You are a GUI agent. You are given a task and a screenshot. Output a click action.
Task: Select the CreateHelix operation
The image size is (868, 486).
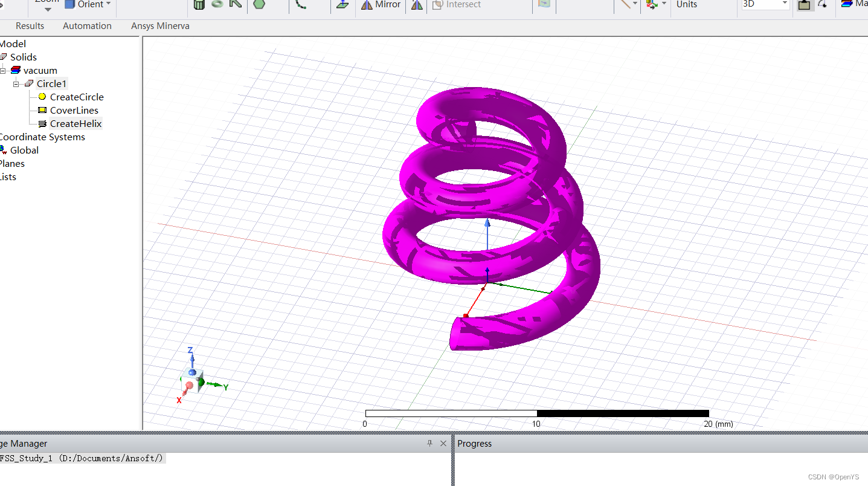click(x=76, y=123)
